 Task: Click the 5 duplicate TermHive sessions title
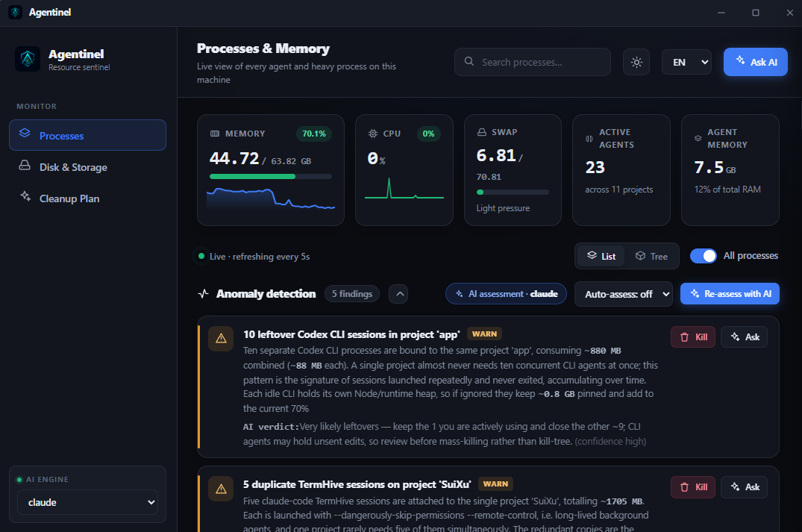click(357, 484)
